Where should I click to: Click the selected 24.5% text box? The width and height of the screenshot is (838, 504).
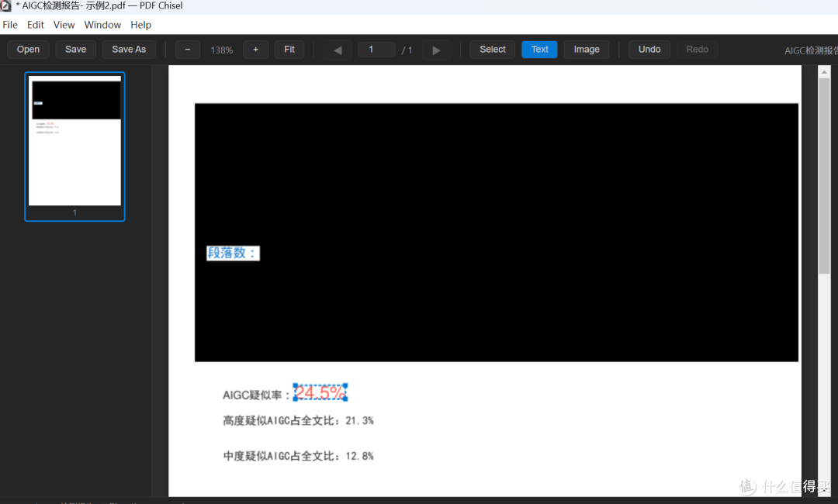[320, 392]
